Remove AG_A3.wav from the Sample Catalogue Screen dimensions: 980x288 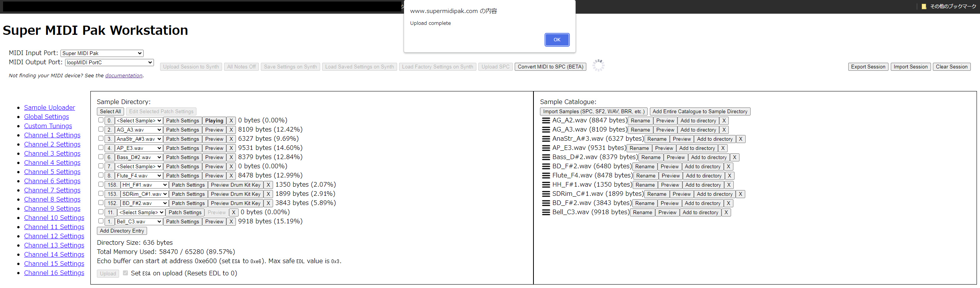coord(724,130)
